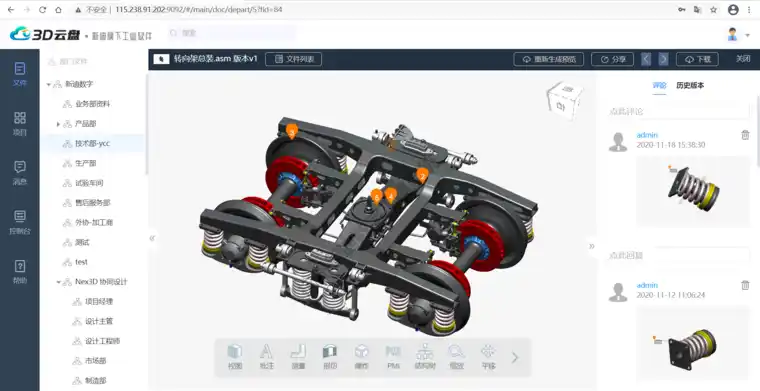
Task: Click the 下载 download button
Action: (x=697, y=59)
